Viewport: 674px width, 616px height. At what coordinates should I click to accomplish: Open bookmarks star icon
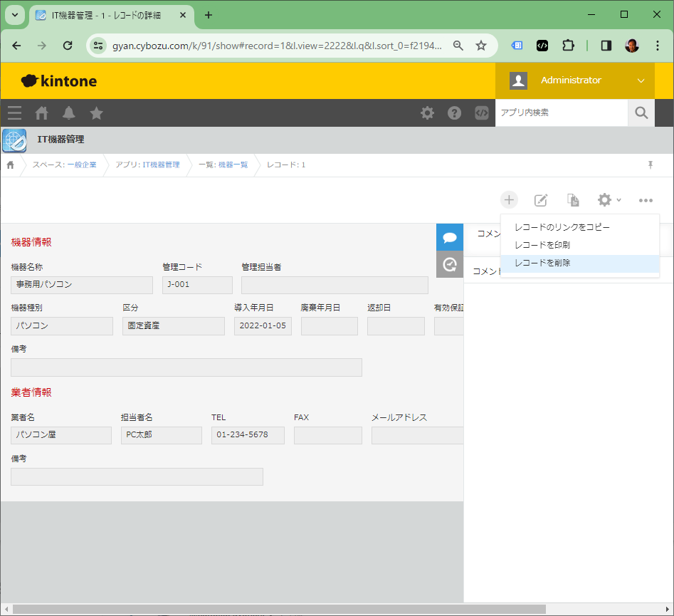pyautogui.click(x=96, y=113)
